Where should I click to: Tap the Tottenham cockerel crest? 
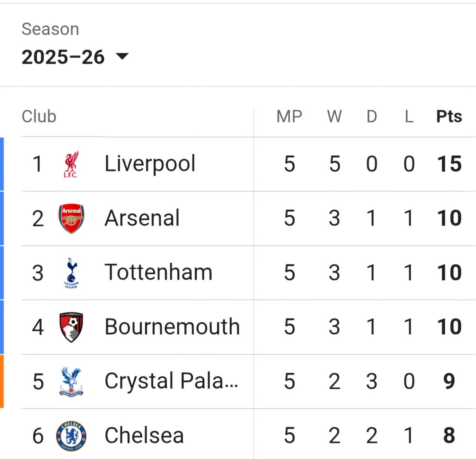click(x=71, y=273)
